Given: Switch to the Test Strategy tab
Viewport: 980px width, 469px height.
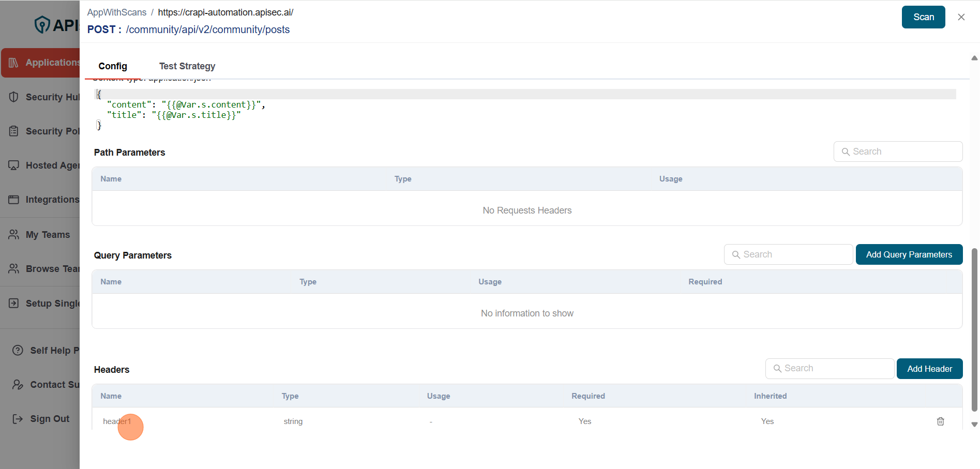Looking at the screenshot, I should [187, 66].
